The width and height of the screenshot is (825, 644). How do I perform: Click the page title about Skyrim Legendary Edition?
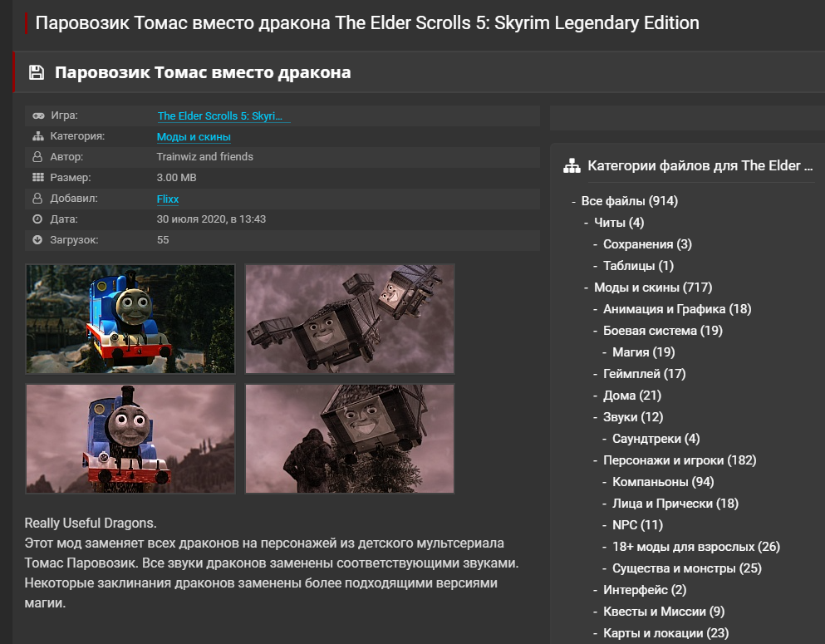click(x=367, y=23)
